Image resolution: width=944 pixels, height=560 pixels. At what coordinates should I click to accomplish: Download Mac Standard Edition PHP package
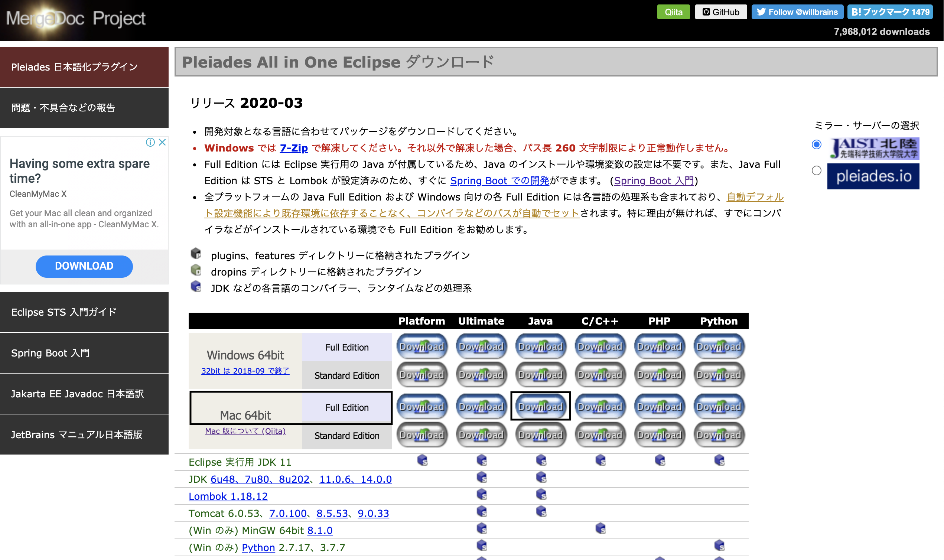659,435
